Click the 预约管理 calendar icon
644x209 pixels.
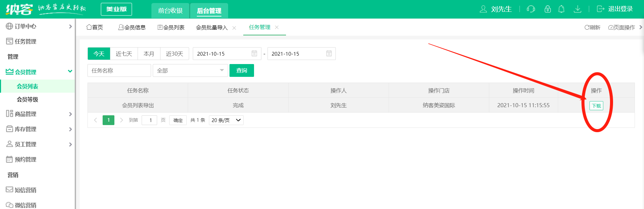point(9,159)
